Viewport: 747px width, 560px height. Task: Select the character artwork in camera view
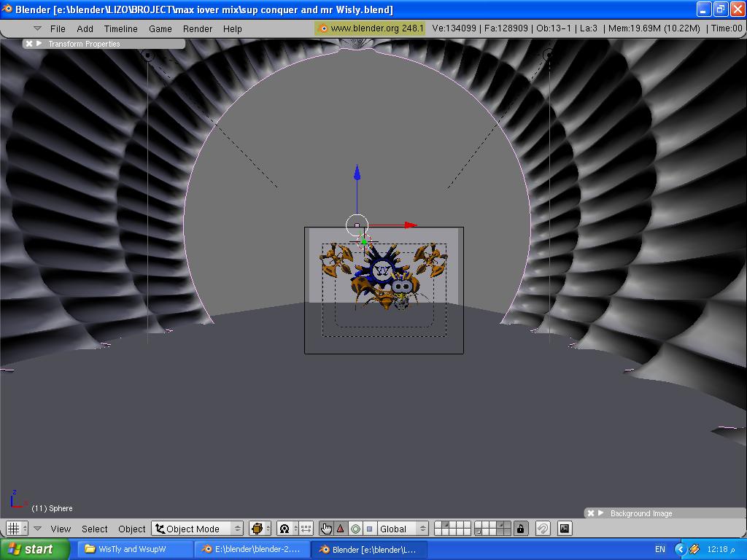[x=384, y=277]
